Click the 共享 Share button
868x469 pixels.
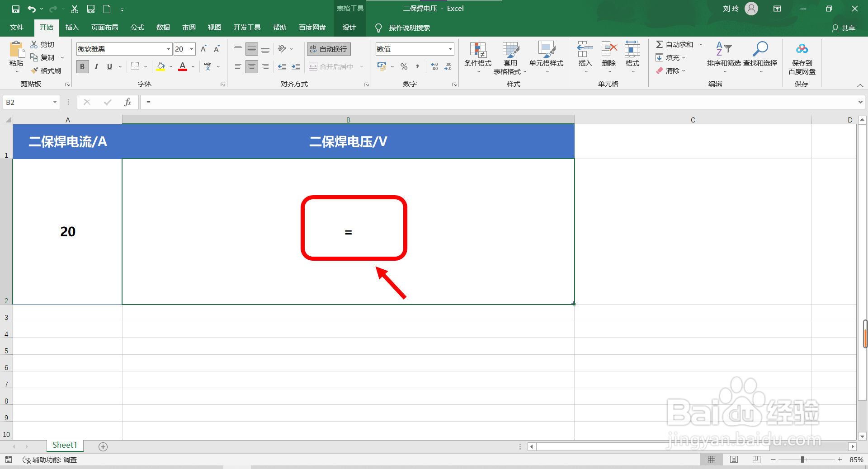tap(844, 28)
